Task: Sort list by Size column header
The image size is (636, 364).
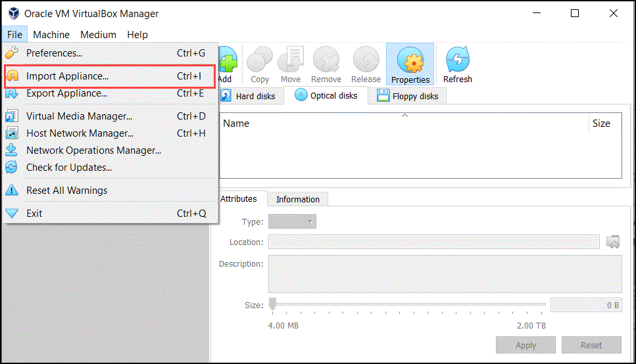Action: 605,124
